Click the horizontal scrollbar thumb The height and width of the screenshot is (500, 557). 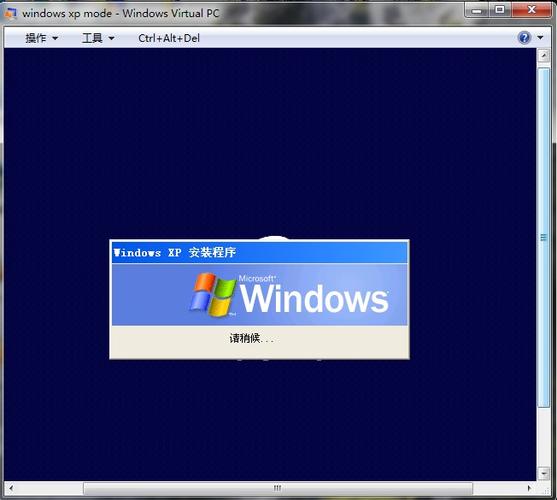point(278,488)
